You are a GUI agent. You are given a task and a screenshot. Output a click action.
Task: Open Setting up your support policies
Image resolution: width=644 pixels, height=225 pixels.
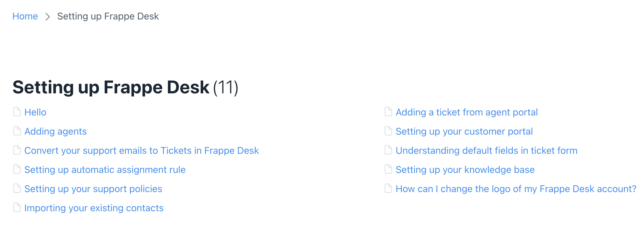tap(93, 188)
